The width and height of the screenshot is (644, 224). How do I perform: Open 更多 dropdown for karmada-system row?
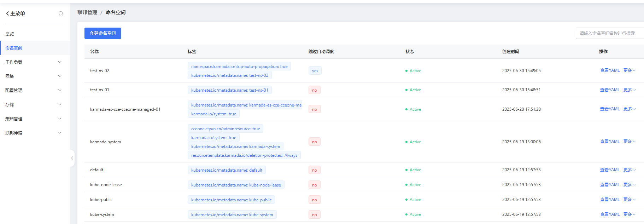[629, 142]
